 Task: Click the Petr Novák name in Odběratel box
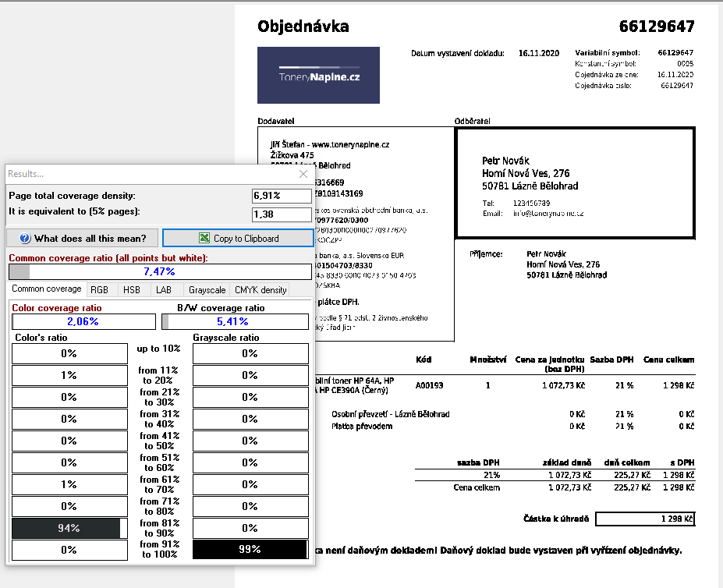(505, 161)
